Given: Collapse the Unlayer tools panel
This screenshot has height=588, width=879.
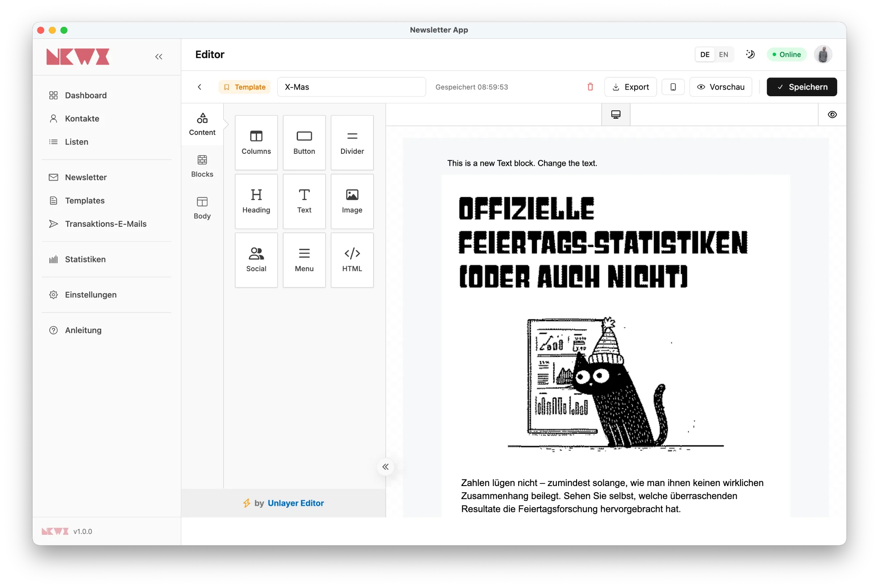Looking at the screenshot, I should (385, 467).
